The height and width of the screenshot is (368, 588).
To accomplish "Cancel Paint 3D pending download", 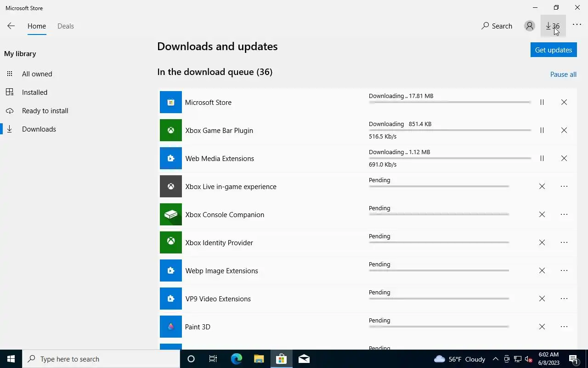I will [542, 327].
